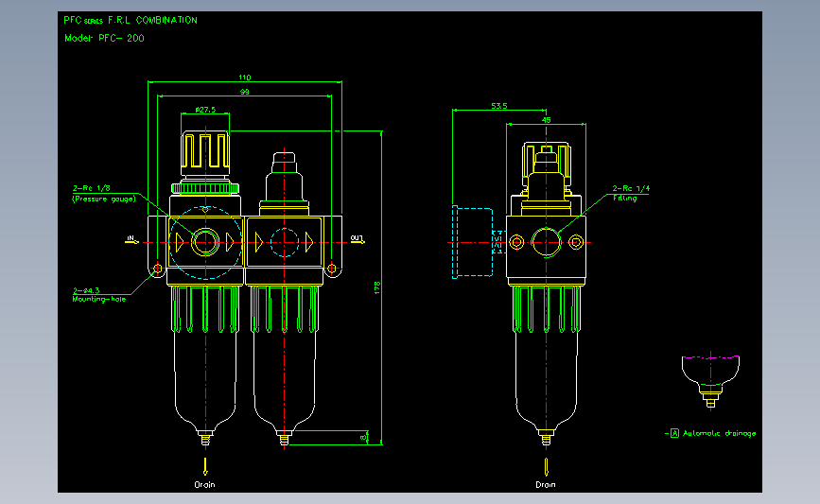The width and height of the screenshot is (820, 504).
Task: Select the 178 height dimension
Action: [x=377, y=287]
